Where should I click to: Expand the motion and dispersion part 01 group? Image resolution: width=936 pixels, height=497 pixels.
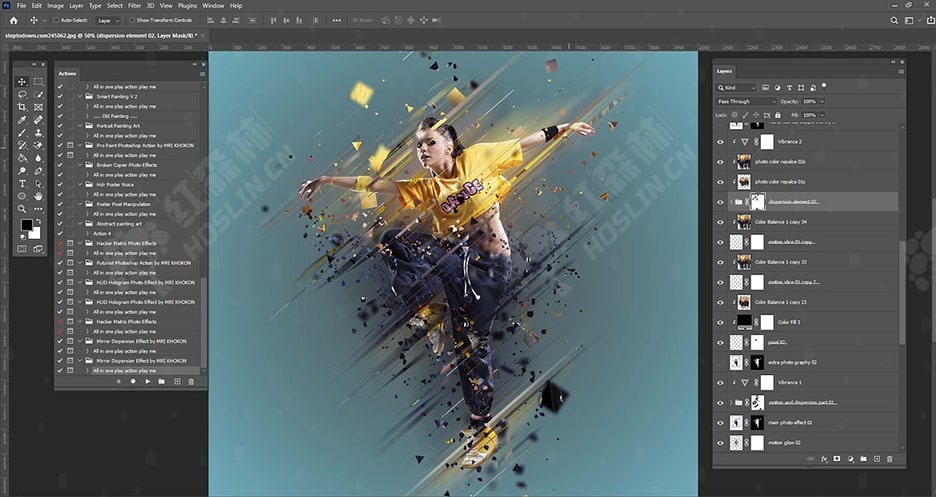pos(731,403)
